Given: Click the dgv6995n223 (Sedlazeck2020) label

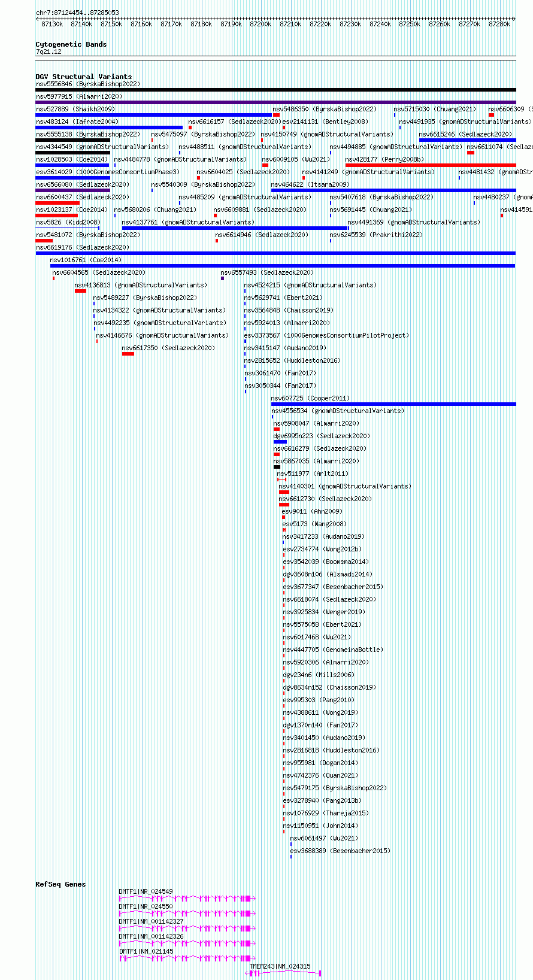Looking at the screenshot, I should pyautogui.click(x=322, y=436).
